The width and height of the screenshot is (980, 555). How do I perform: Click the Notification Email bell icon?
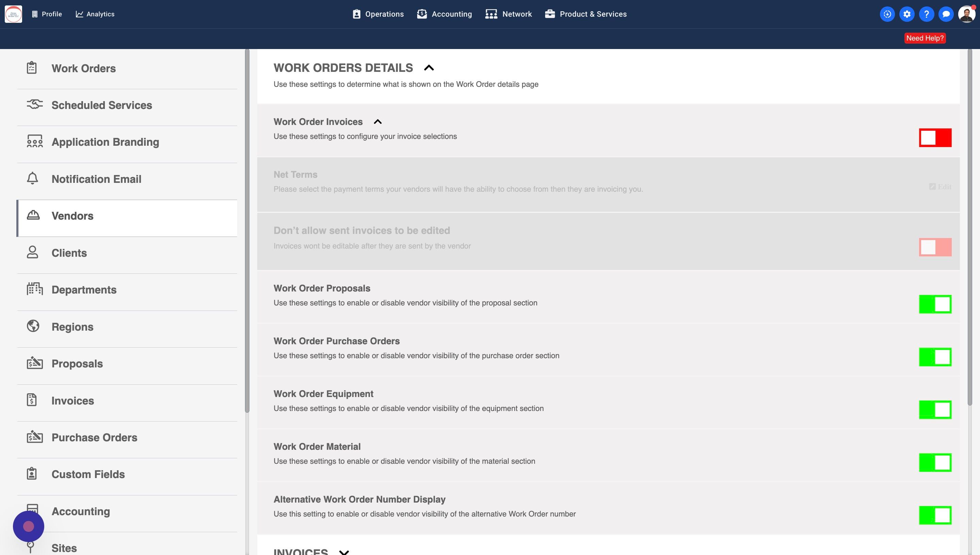pos(33,178)
